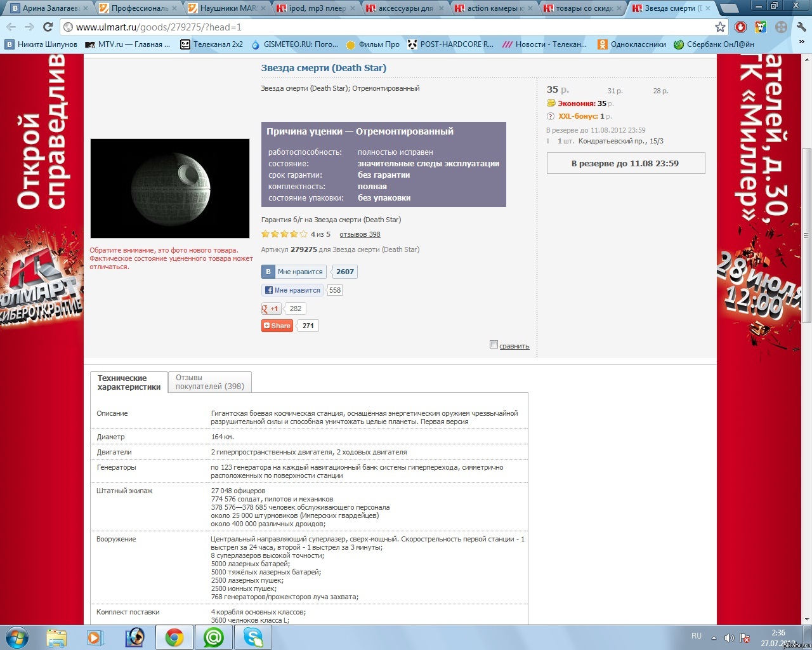Open the red stop-hand AdBlock extension
The height and width of the screenshot is (650, 812).
(740, 27)
